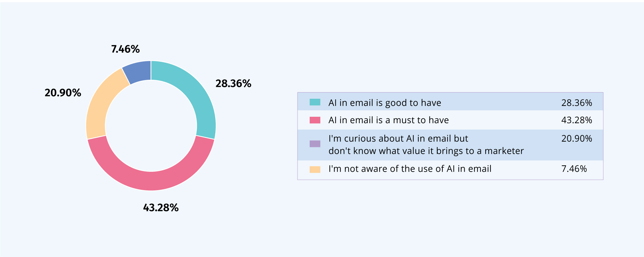
Task: Click 20.90% value in legend table
Action: click(577, 138)
